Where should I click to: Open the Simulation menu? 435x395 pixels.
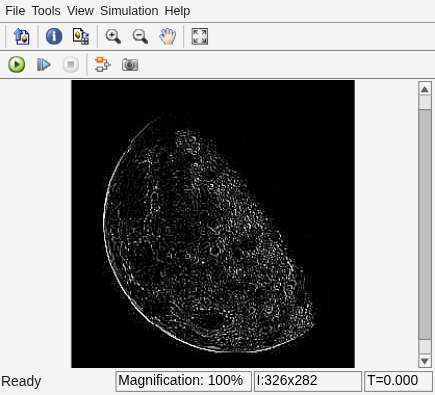129,11
